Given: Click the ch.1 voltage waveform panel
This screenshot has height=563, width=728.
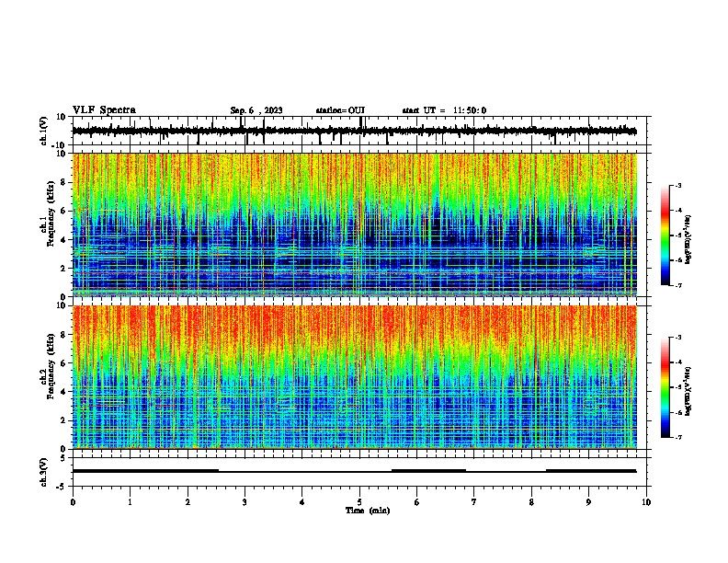Looking at the screenshot, I should [x=361, y=131].
